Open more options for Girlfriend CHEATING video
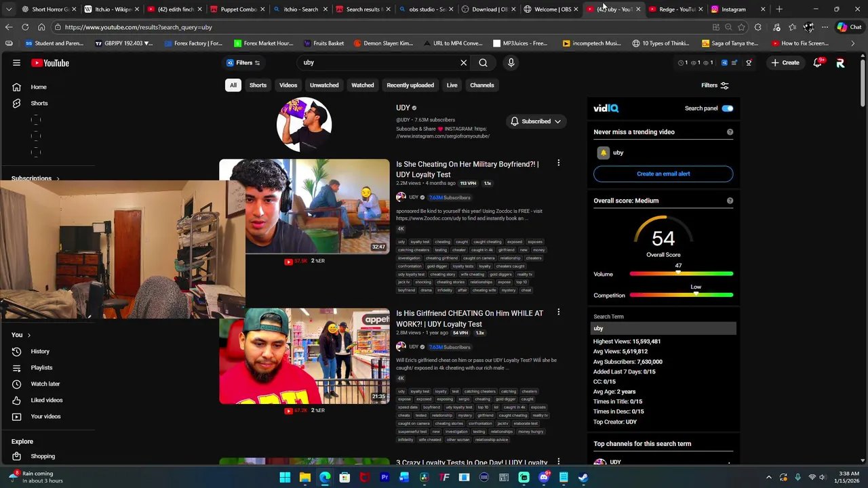The image size is (868, 488). tap(558, 312)
